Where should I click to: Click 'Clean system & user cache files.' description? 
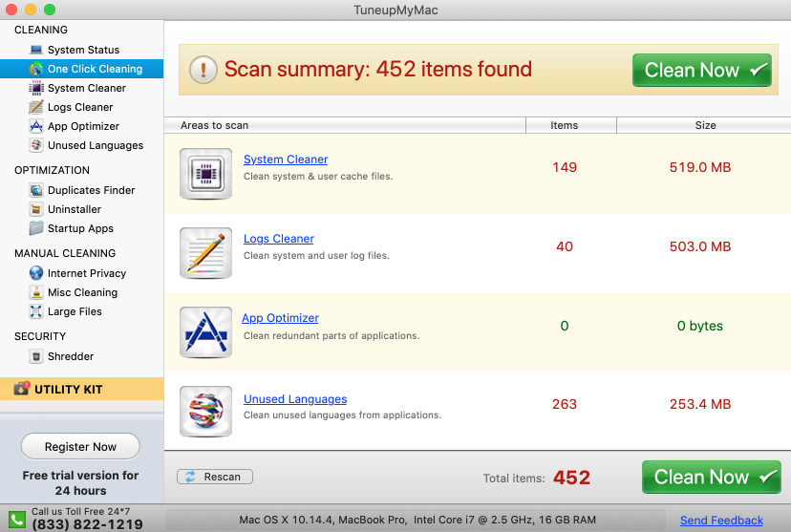click(318, 177)
